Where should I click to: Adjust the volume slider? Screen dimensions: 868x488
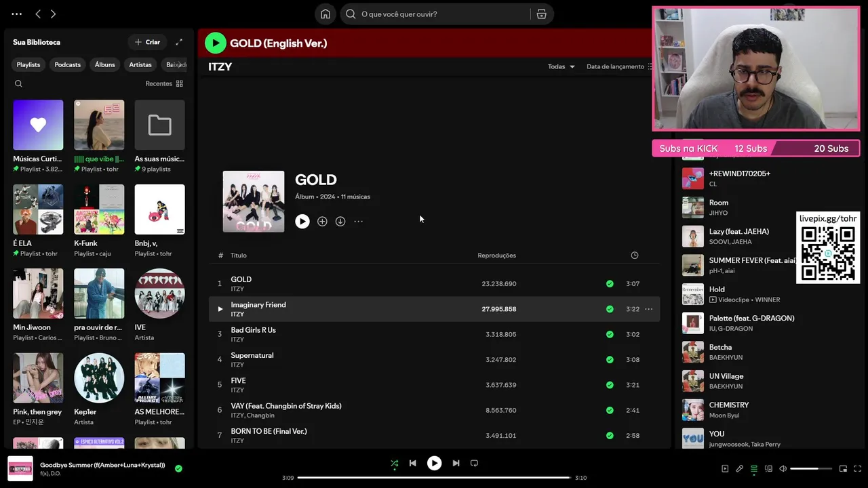point(811,468)
